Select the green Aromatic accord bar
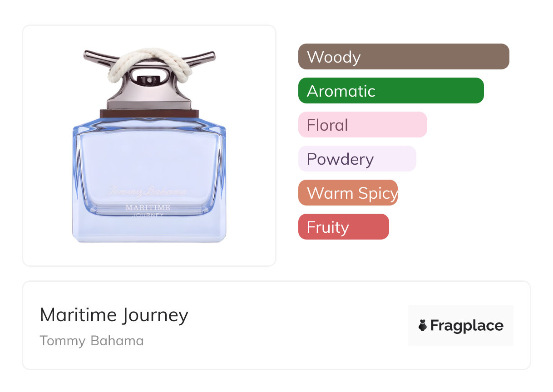This screenshot has width=553, height=392. coord(390,91)
